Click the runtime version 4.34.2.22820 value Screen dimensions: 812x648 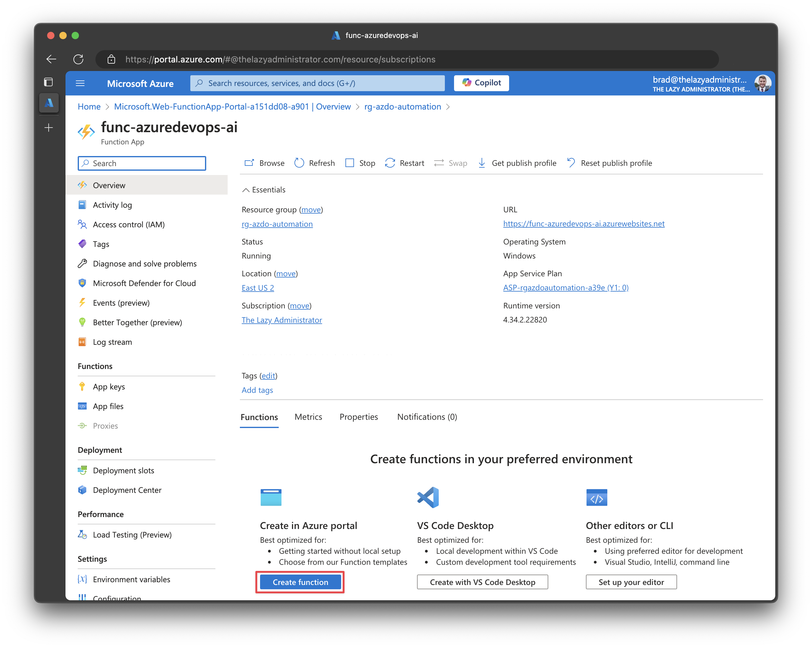[x=525, y=320]
